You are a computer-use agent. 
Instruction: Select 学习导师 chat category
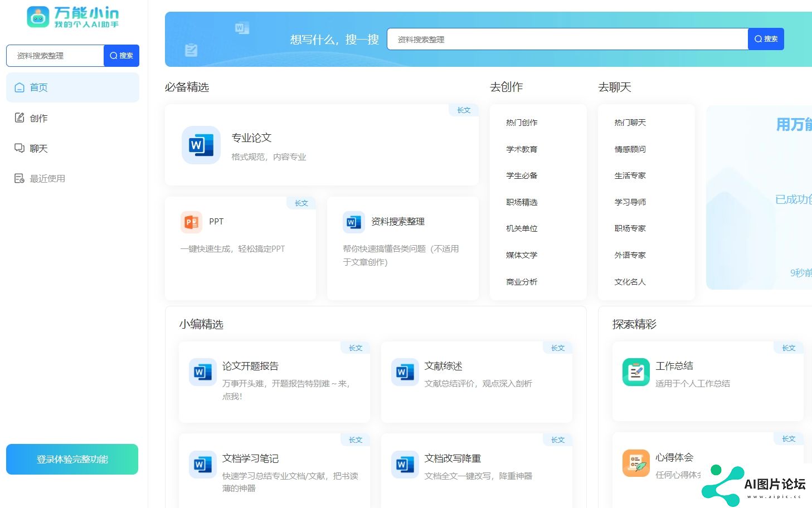[630, 202]
